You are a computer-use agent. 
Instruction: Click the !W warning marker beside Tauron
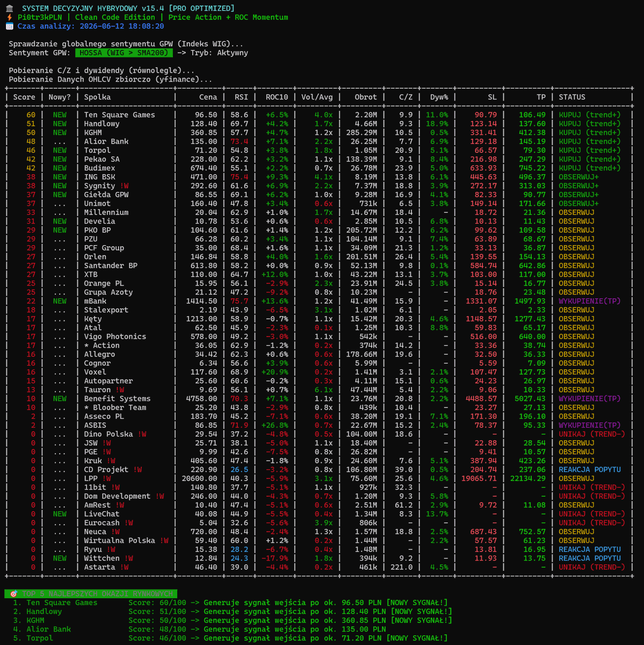(120, 390)
